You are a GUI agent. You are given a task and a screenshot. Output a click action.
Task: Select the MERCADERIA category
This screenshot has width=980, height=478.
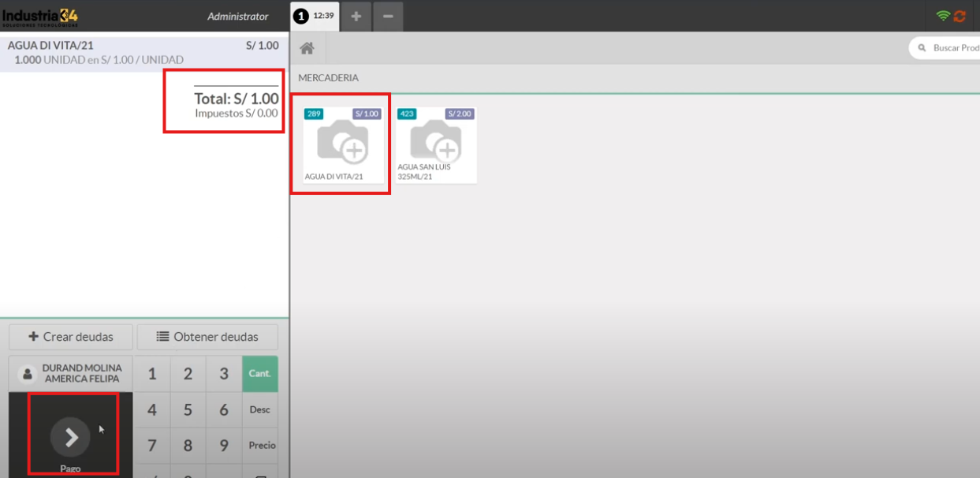[328, 78]
